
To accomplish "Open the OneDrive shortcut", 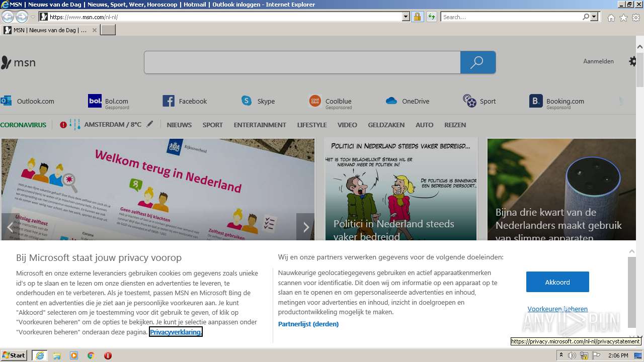I will 408,101.
